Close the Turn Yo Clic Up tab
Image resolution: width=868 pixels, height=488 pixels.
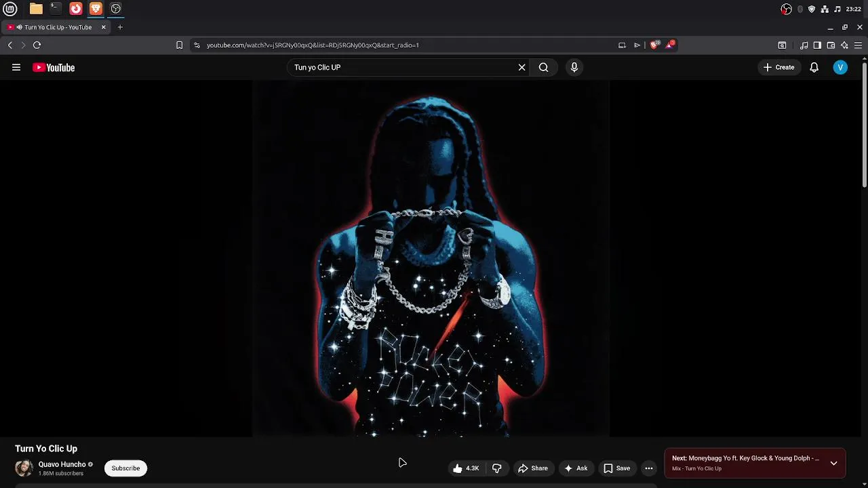[x=103, y=27]
